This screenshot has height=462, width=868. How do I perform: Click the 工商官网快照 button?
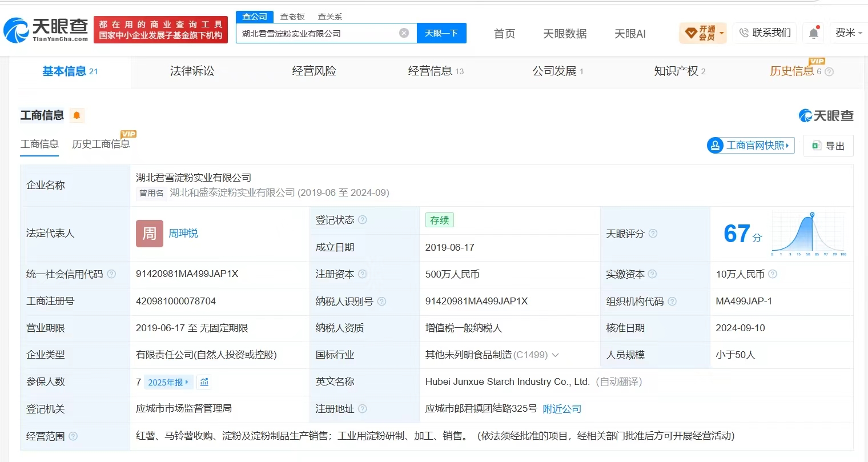[750, 146]
